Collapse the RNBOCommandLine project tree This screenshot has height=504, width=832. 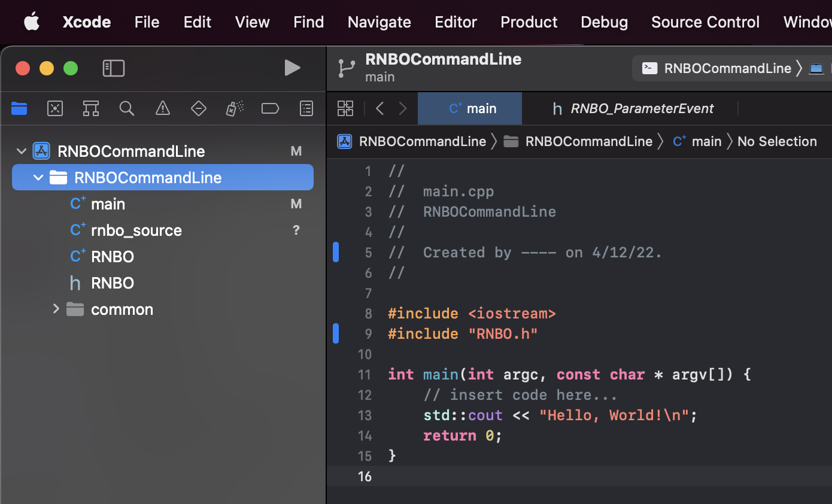point(21,151)
